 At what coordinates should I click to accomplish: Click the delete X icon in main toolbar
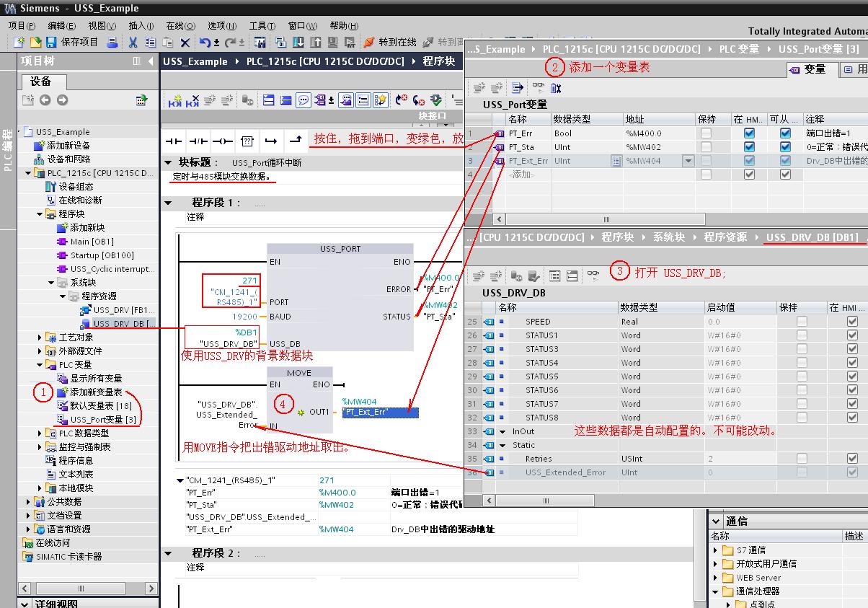click(185, 43)
